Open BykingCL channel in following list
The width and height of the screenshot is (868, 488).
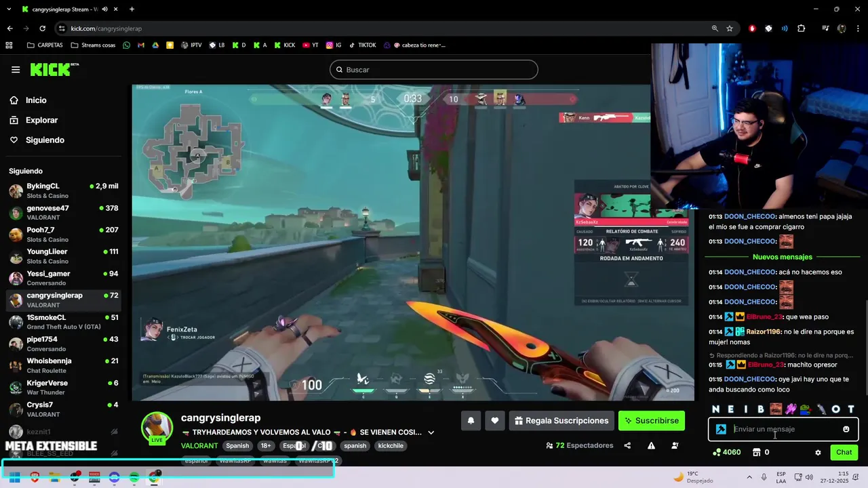pyautogui.click(x=64, y=190)
